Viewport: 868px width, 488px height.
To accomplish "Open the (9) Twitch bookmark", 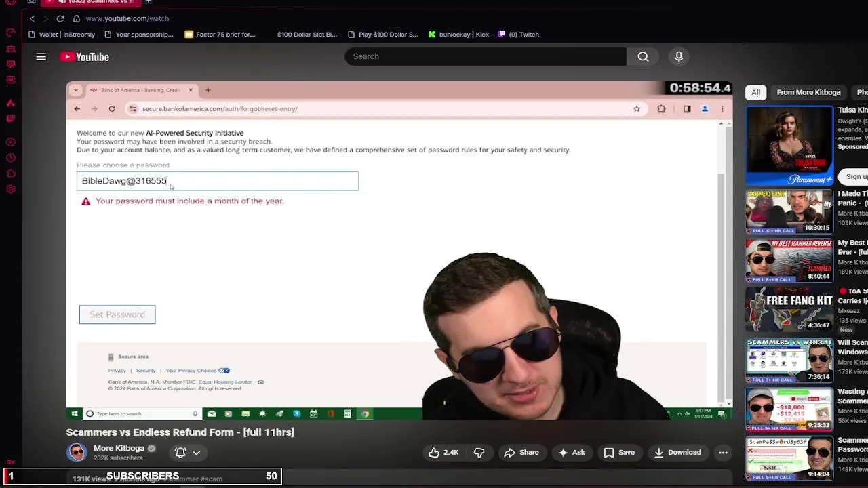I will click(x=519, y=34).
